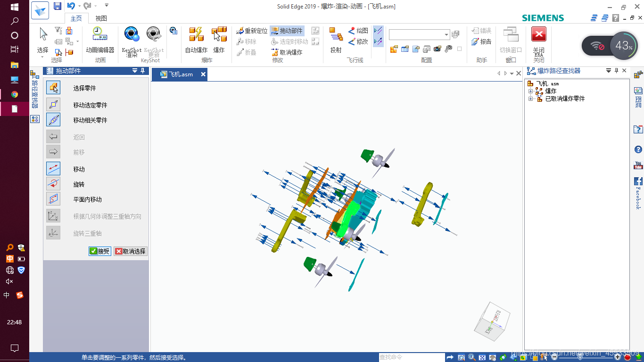This screenshot has width=644, height=362.
Task: Click the fit view icon in status bar
Action: click(482, 357)
